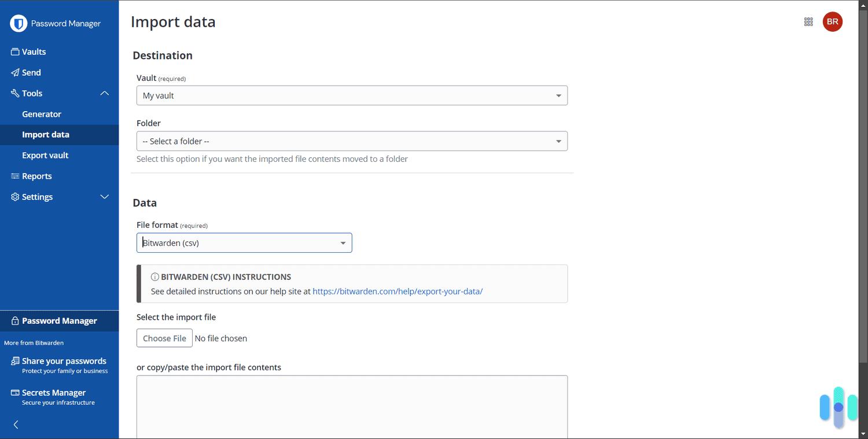868x439 pixels.
Task: Click the Choose File button
Action: tap(164, 338)
